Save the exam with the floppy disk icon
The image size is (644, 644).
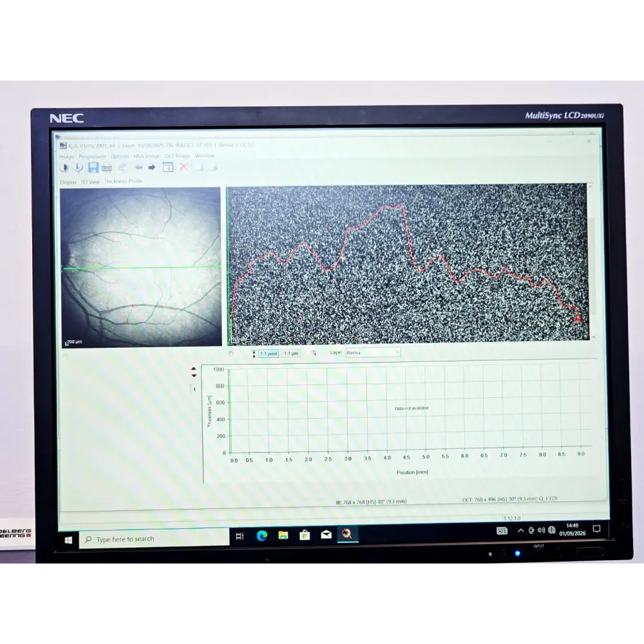[x=93, y=167]
